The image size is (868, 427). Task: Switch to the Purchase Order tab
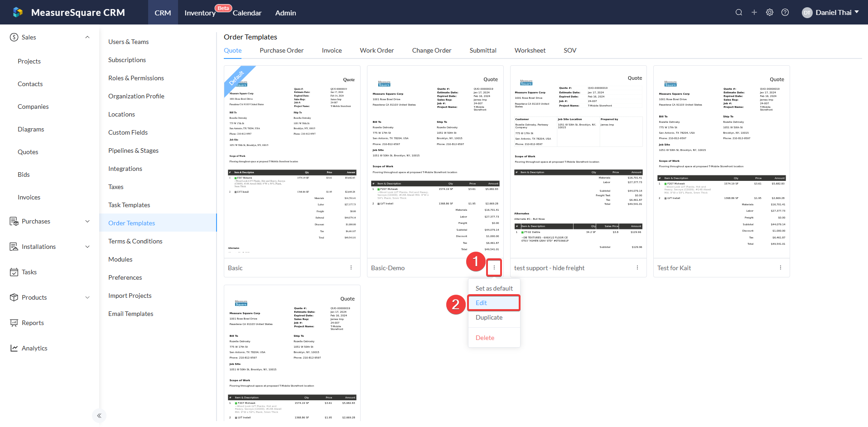282,50
